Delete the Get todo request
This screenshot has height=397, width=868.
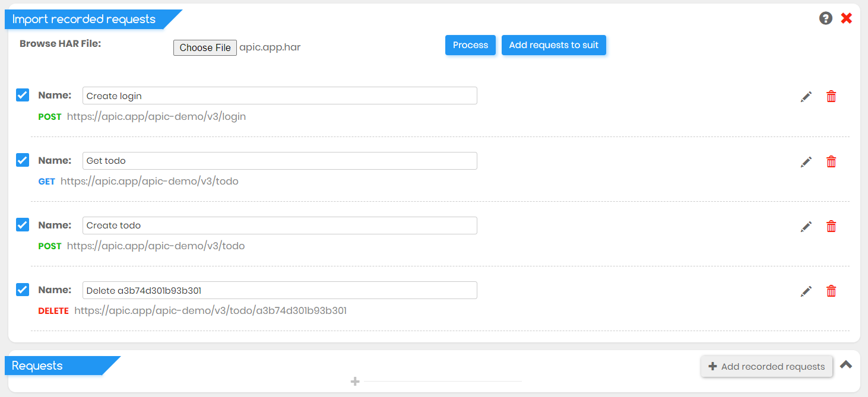(831, 161)
